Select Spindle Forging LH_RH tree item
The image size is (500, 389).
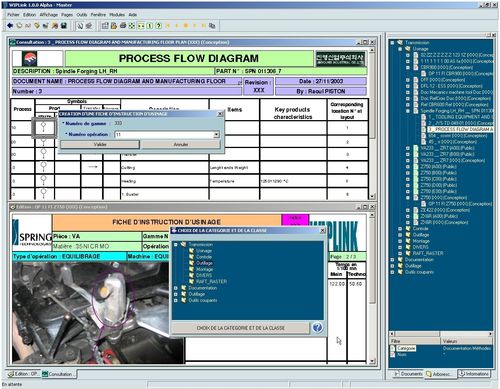tap(457, 111)
